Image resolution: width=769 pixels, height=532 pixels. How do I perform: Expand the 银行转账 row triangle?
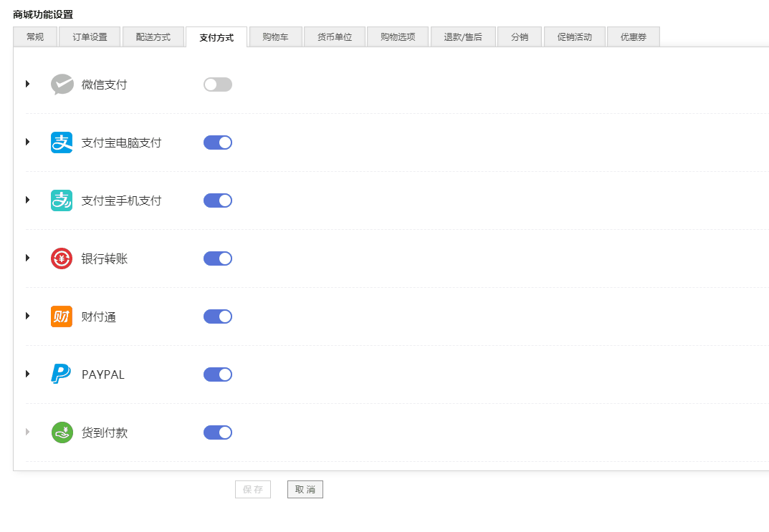pyautogui.click(x=28, y=258)
